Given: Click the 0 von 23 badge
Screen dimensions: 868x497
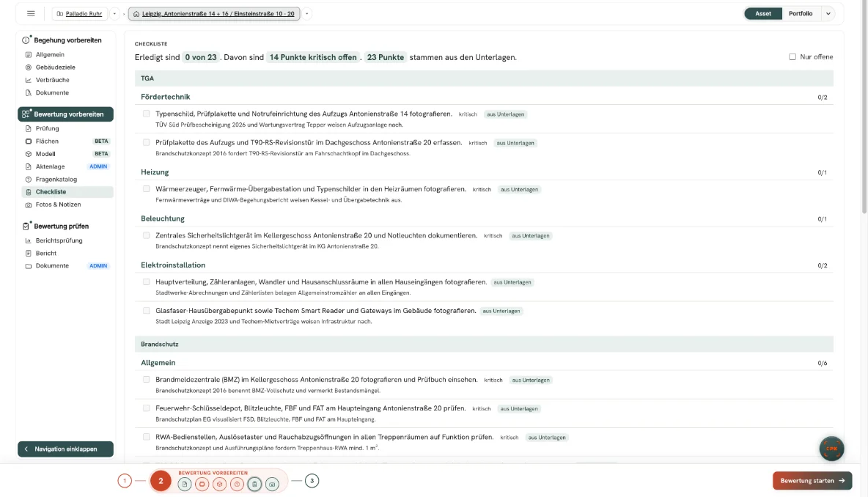Looking at the screenshot, I should [x=200, y=58].
